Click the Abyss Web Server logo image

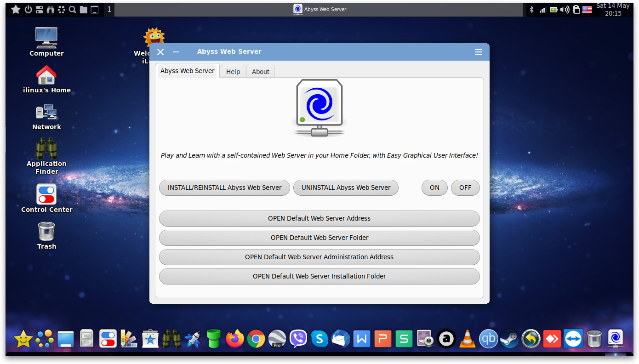tap(319, 108)
